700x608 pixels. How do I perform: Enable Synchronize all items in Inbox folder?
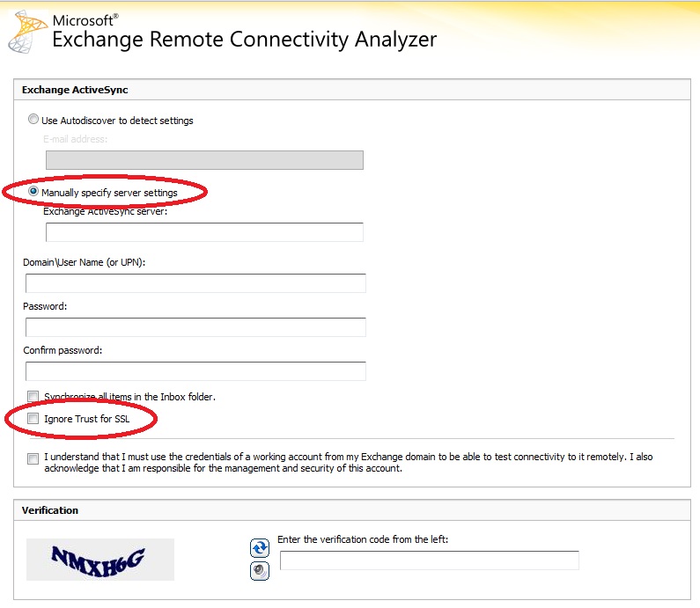coord(33,396)
